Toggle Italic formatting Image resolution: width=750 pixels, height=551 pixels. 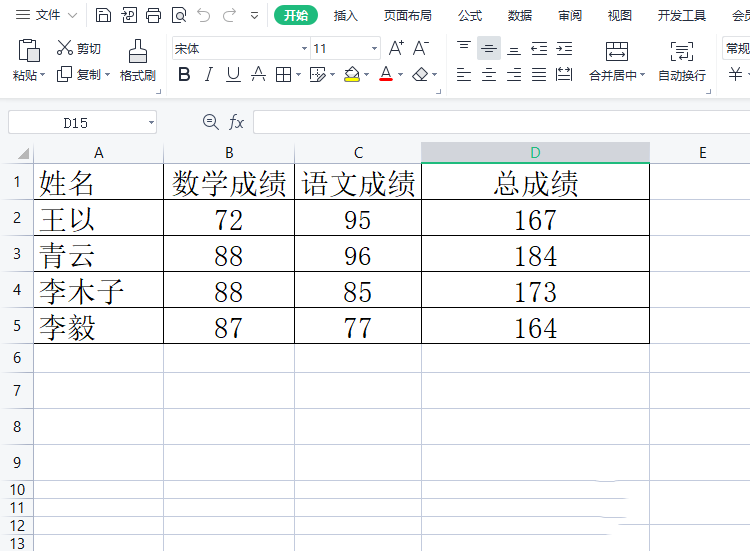(209, 74)
